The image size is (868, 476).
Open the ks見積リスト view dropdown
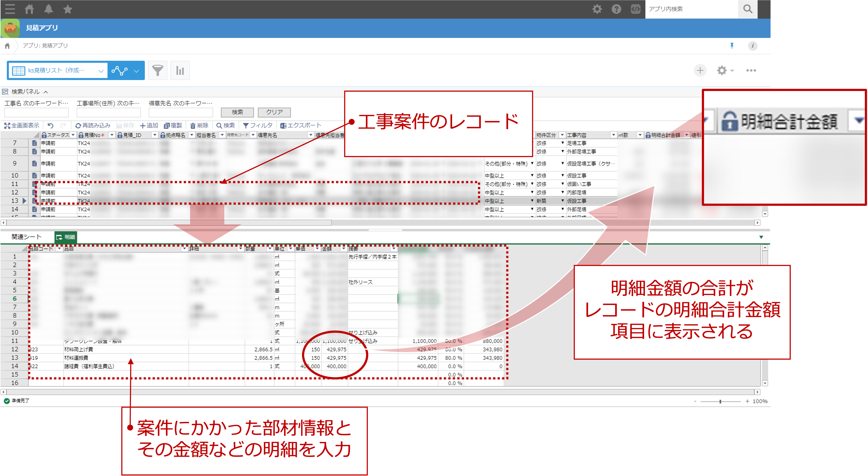(100, 71)
